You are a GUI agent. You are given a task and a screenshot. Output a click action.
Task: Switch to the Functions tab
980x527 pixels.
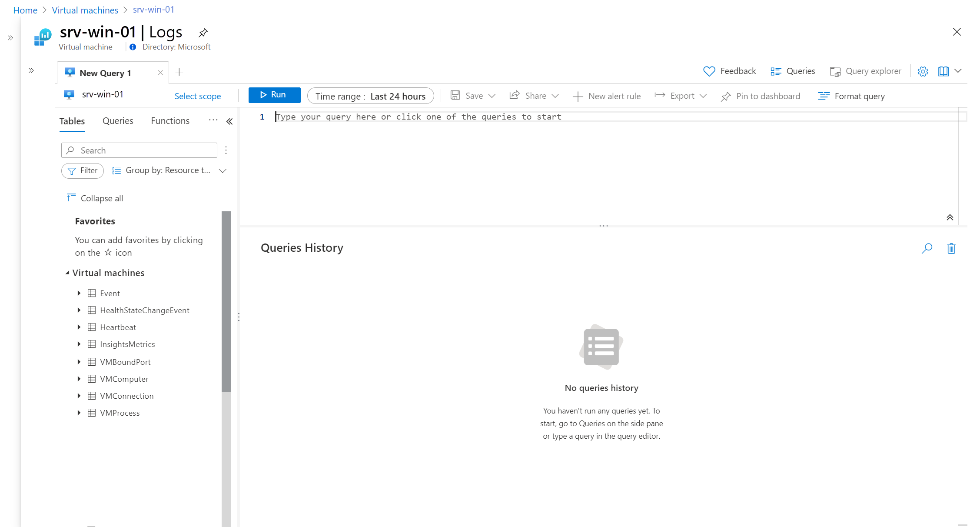tap(169, 121)
